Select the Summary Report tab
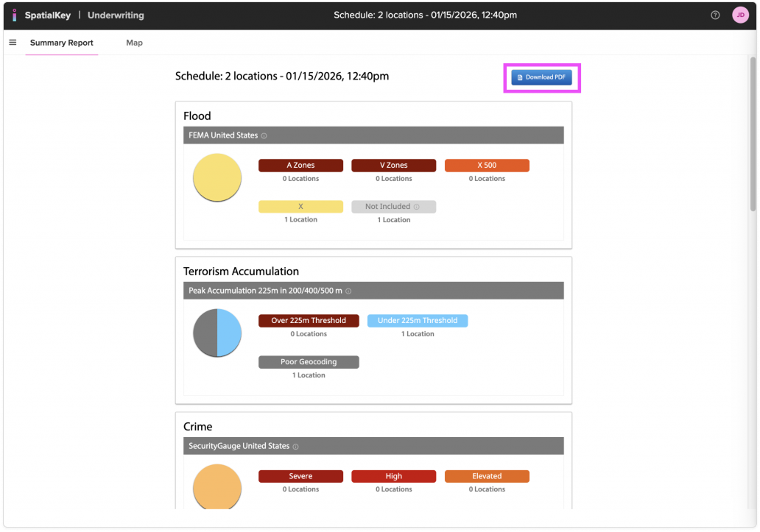Screen dimensions: 760x532 pyautogui.click(x=62, y=43)
